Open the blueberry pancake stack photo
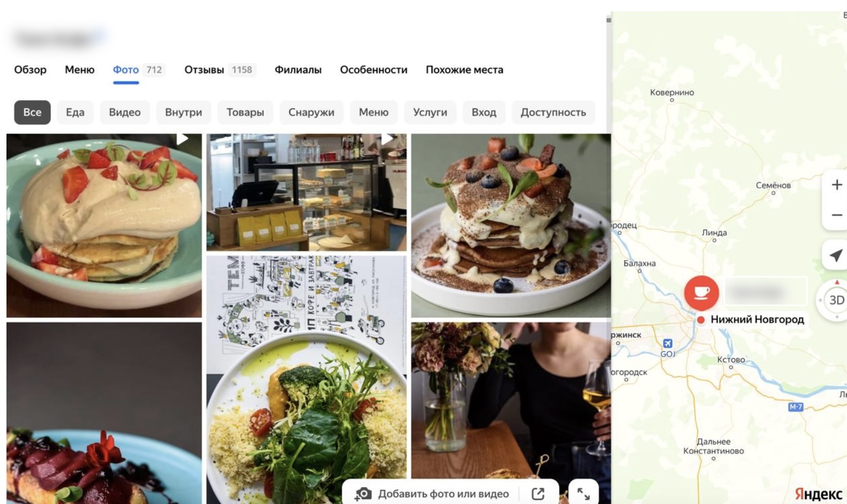 tap(511, 225)
